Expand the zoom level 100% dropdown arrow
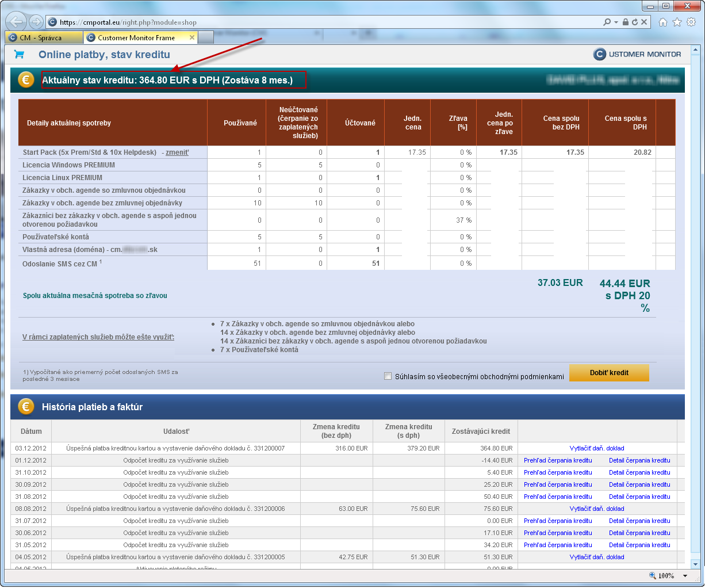 click(x=685, y=576)
